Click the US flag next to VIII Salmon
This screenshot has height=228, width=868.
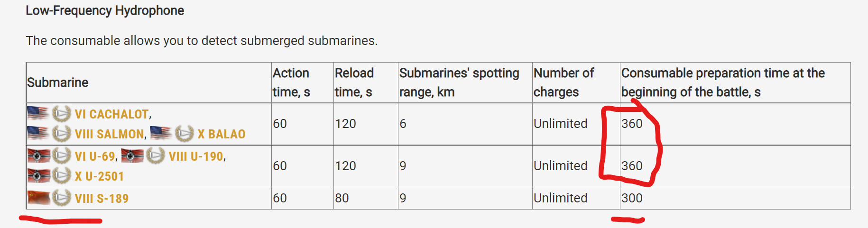[38, 134]
